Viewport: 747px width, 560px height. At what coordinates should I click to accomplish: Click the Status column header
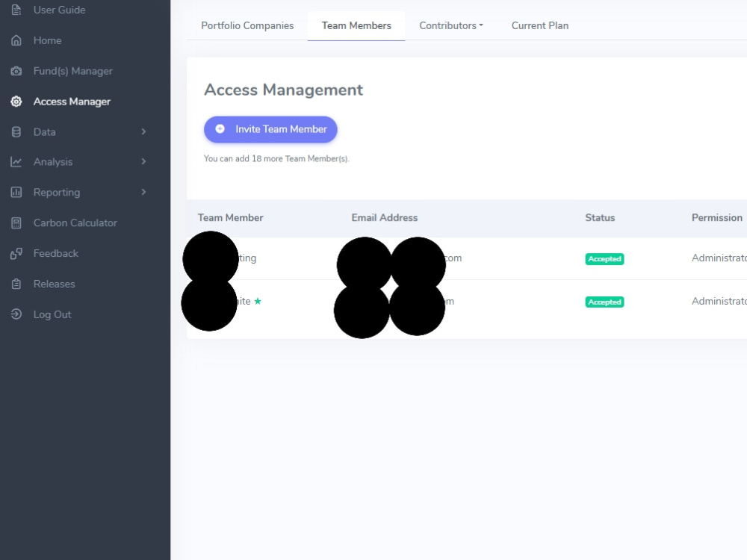click(600, 217)
